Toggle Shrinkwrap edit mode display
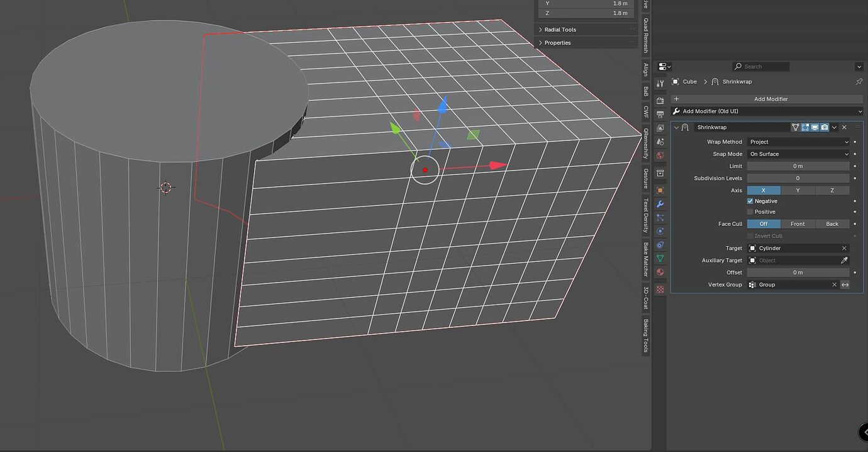Viewport: 868px width, 452px height. pos(805,127)
